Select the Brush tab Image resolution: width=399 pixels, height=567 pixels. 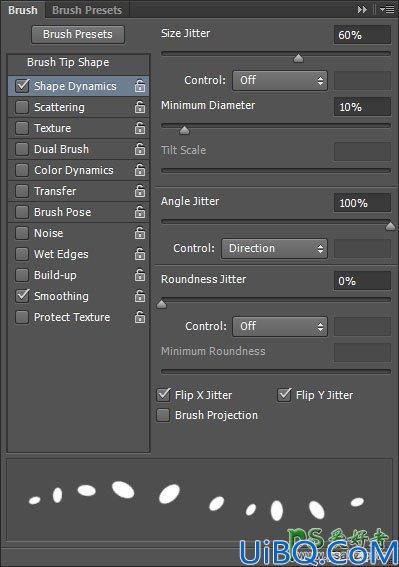click(23, 10)
